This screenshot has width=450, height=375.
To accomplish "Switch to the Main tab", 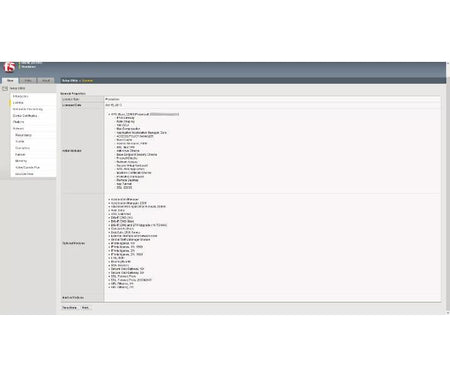I will [x=10, y=80].
